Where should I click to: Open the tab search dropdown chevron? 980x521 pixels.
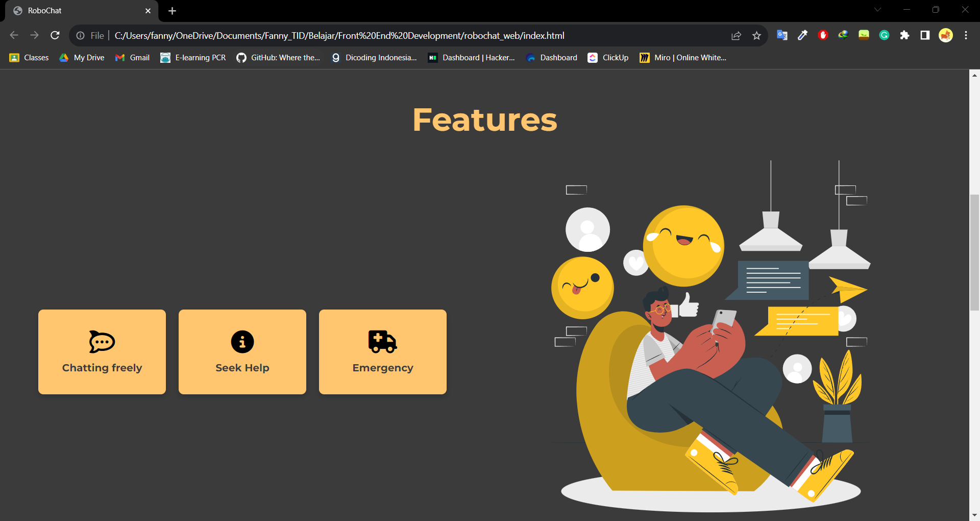pyautogui.click(x=877, y=9)
